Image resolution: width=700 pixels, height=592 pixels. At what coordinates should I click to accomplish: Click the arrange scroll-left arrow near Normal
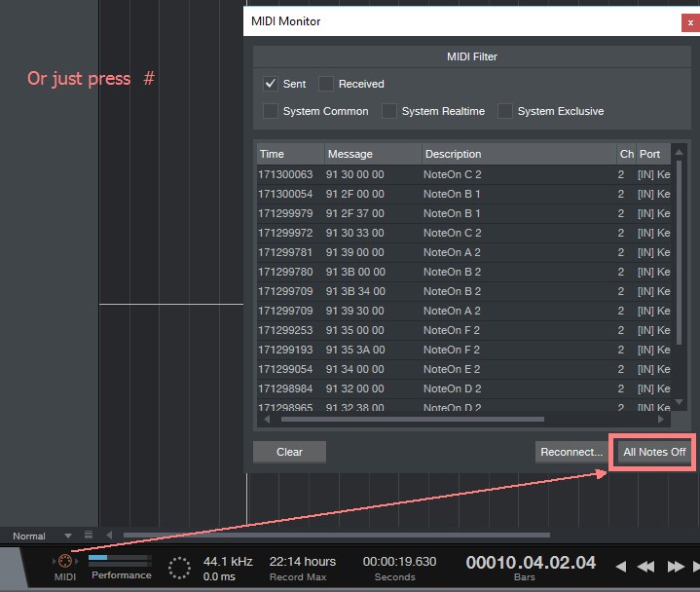click(109, 535)
